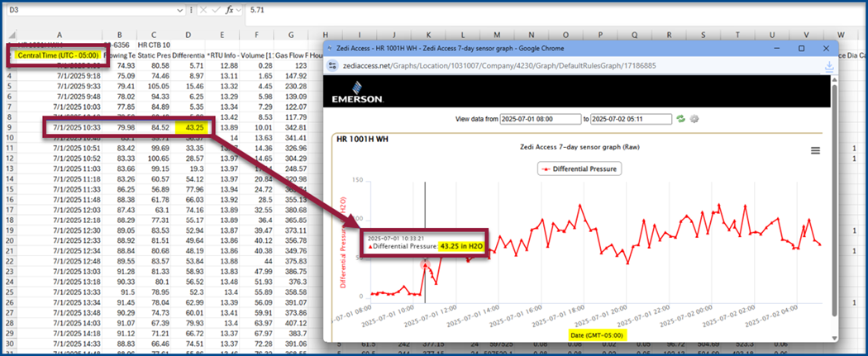Click the Excel formula Cancel X icon
The width and height of the screenshot is (868, 356).
[x=202, y=10]
